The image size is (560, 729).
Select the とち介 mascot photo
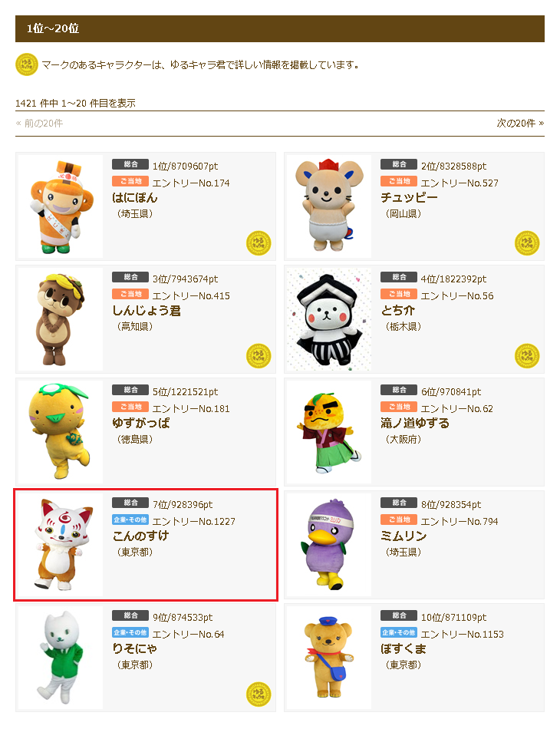(x=329, y=319)
